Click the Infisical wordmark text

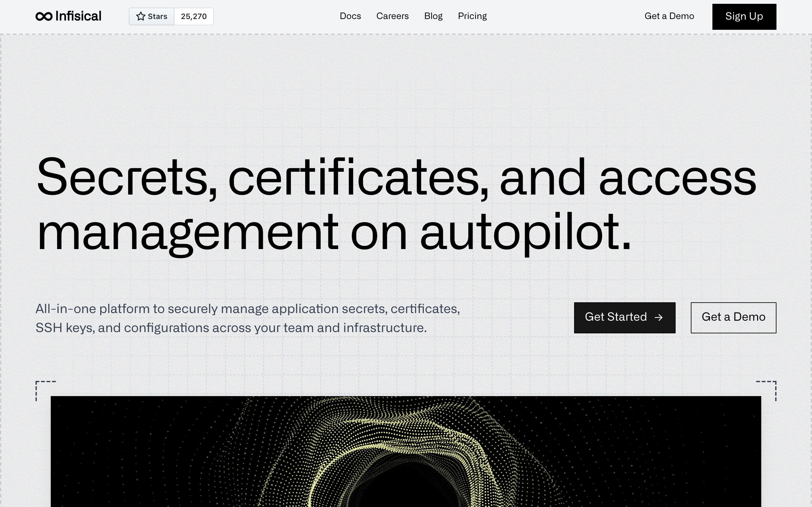point(78,16)
